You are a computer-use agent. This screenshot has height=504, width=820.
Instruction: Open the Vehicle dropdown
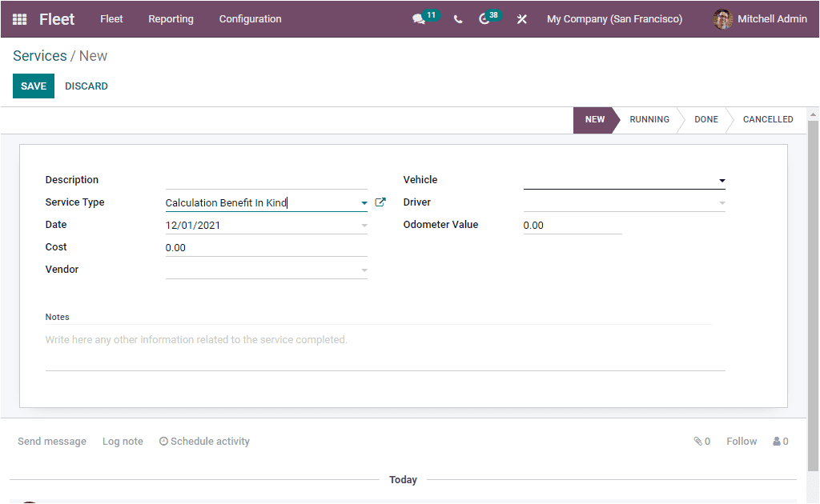click(722, 180)
